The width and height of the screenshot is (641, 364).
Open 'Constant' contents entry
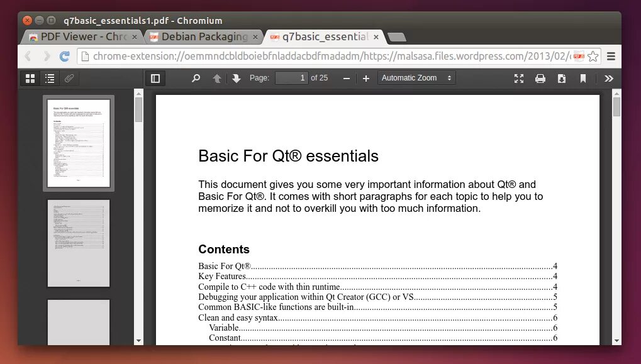(x=383, y=338)
